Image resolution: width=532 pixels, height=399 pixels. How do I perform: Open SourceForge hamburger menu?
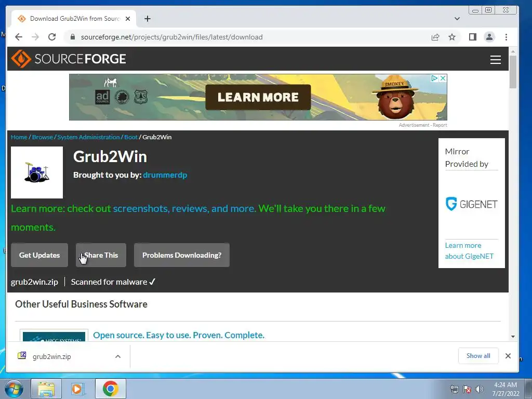(496, 59)
